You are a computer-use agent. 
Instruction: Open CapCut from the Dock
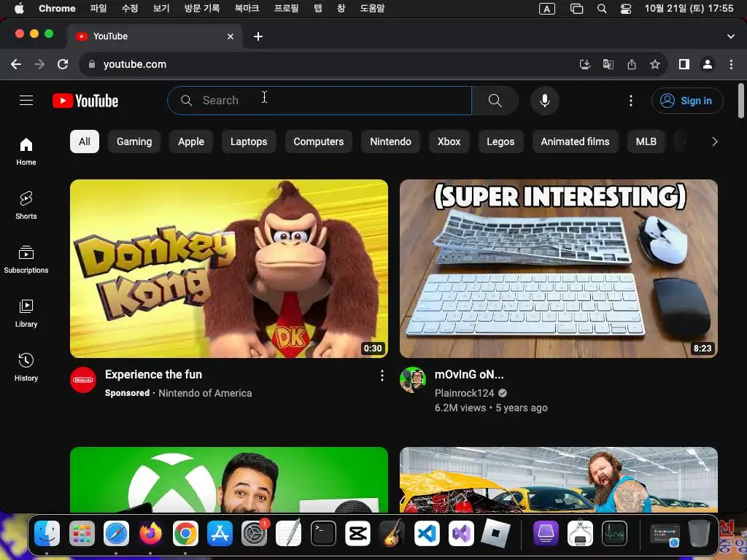click(x=357, y=533)
